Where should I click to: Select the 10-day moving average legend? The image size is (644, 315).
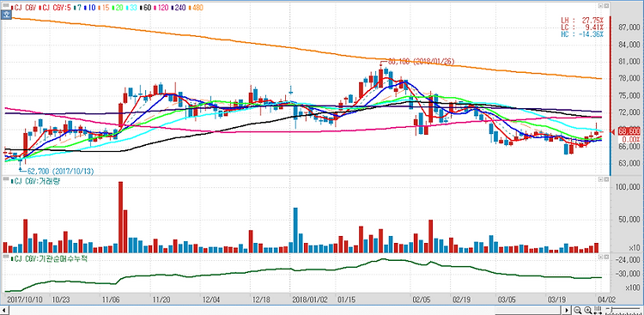[x=90, y=8]
